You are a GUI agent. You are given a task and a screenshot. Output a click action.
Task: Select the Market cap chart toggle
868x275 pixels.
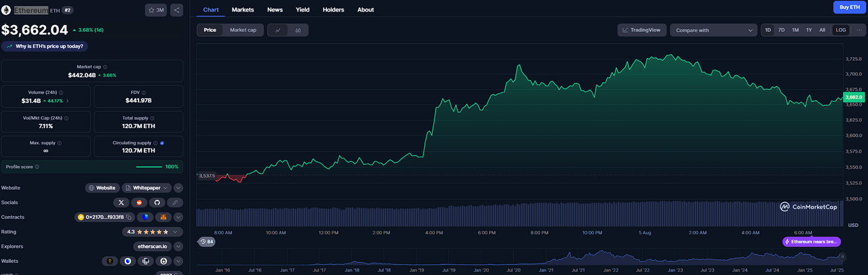pos(243,30)
